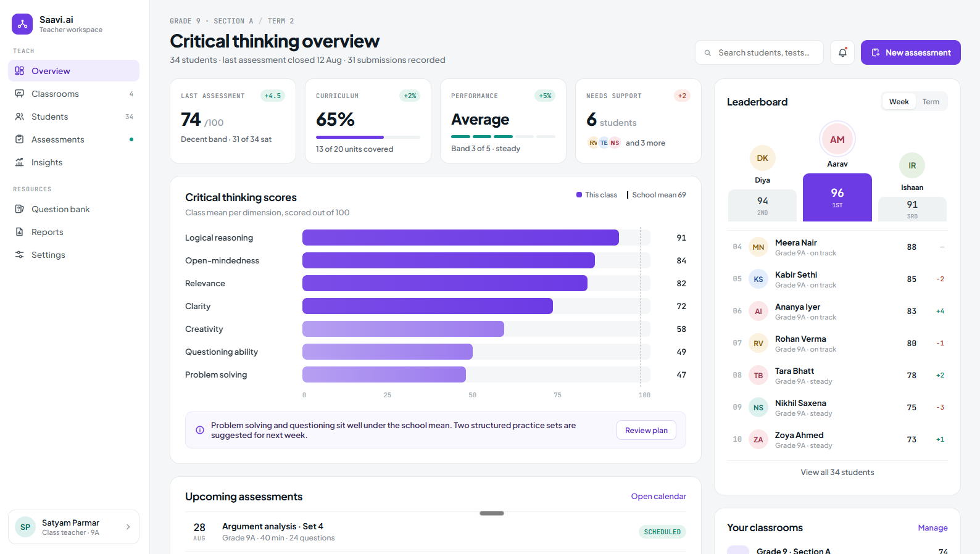Navigate to Reports

(x=73, y=232)
